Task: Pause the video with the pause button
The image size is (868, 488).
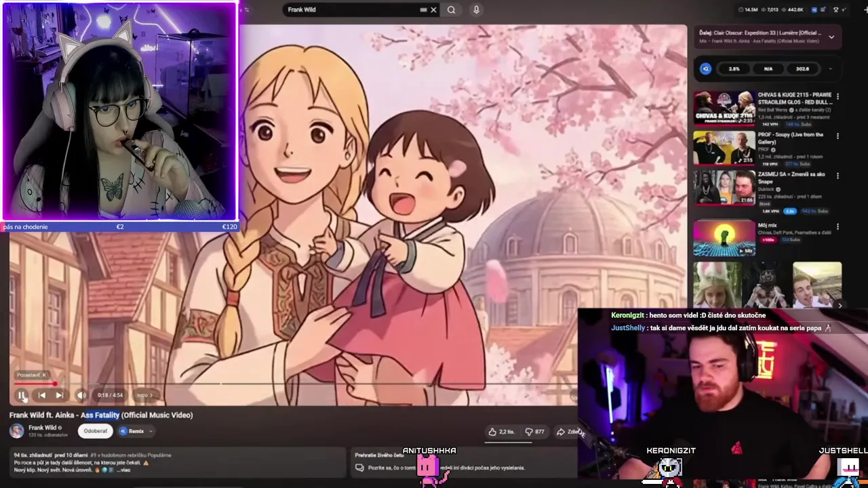Action: (22, 395)
